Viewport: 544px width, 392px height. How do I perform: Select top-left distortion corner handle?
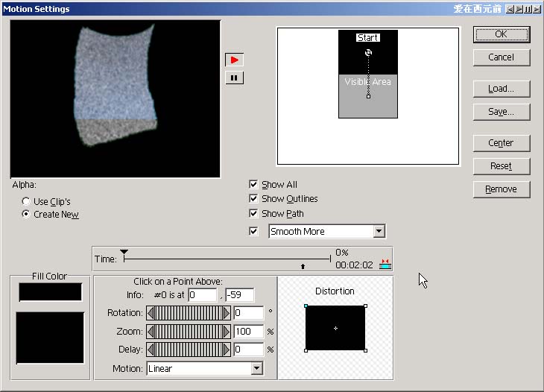[x=306, y=306]
